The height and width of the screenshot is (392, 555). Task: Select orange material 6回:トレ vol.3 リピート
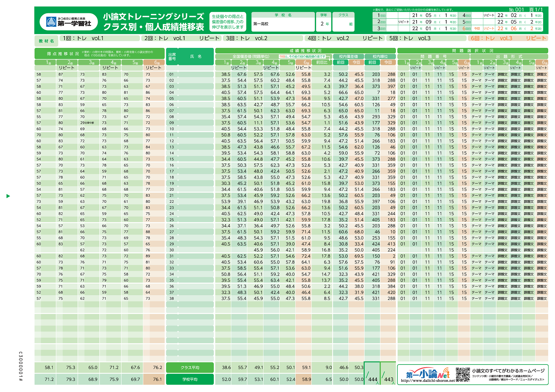[x=508, y=38]
